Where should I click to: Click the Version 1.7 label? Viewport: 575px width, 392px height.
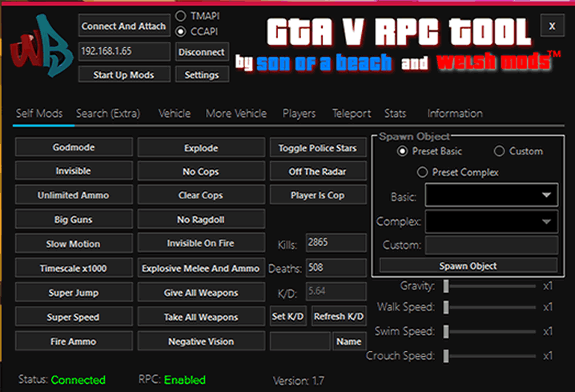click(298, 381)
